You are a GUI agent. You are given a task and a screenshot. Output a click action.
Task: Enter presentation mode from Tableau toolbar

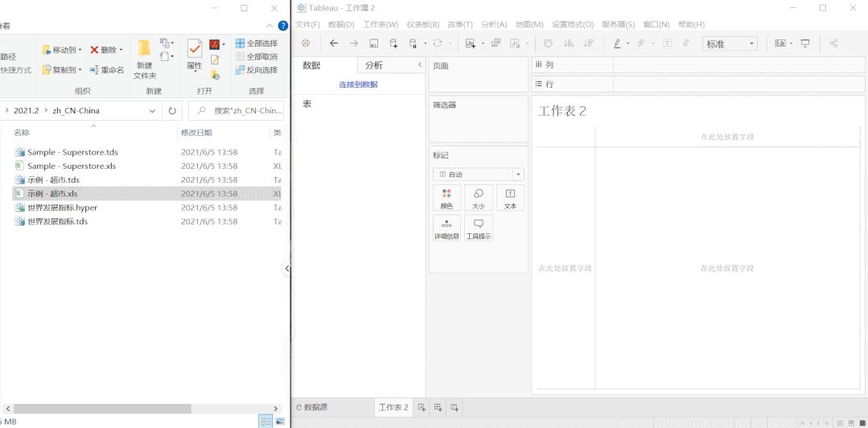[x=805, y=43]
